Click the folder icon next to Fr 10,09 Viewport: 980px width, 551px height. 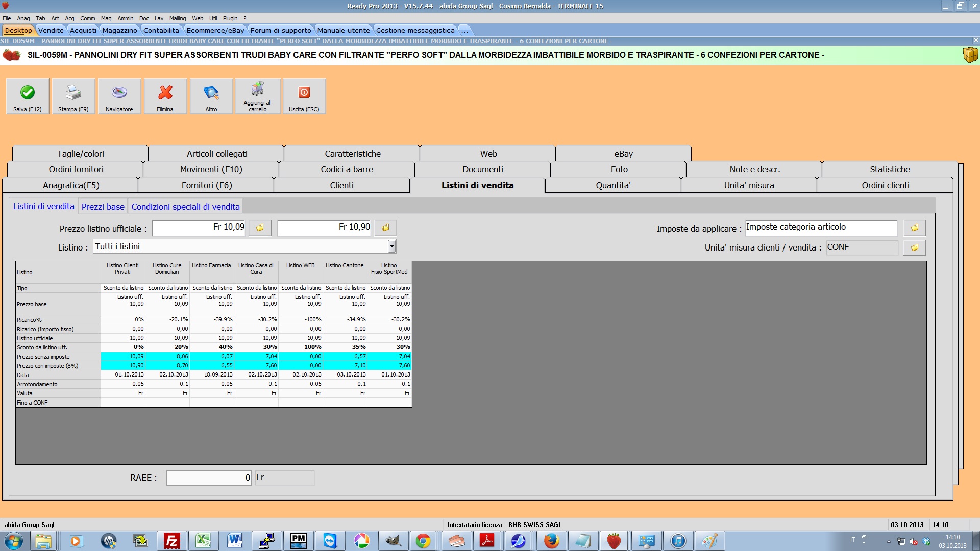(260, 228)
